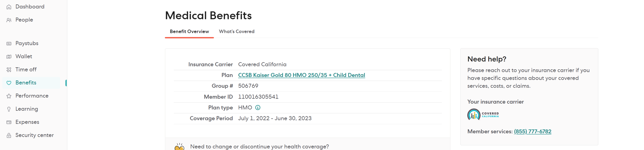Click the Performance star icon
Screen dimensions: 644x150
pos(9,96)
